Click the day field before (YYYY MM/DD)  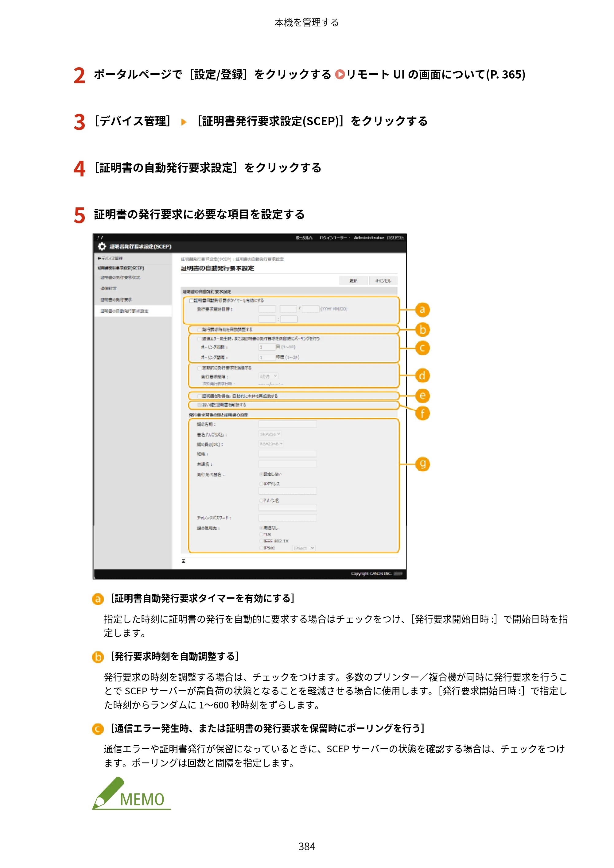(x=310, y=309)
